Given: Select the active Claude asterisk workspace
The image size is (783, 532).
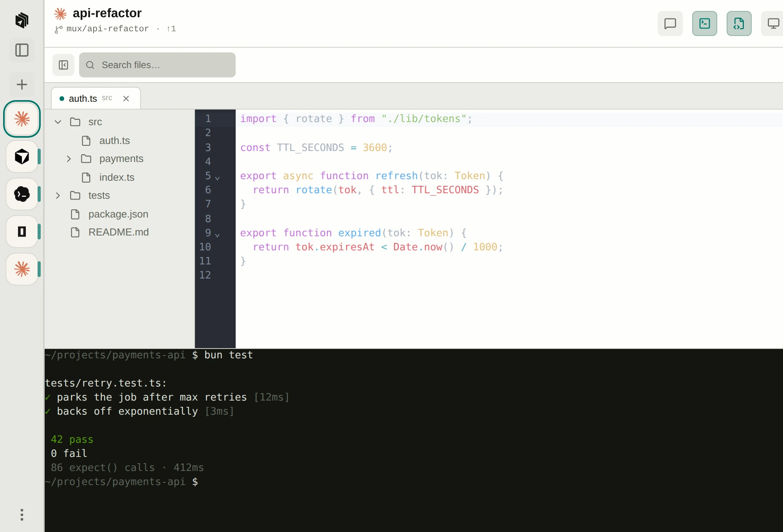Looking at the screenshot, I should pyautogui.click(x=22, y=119).
